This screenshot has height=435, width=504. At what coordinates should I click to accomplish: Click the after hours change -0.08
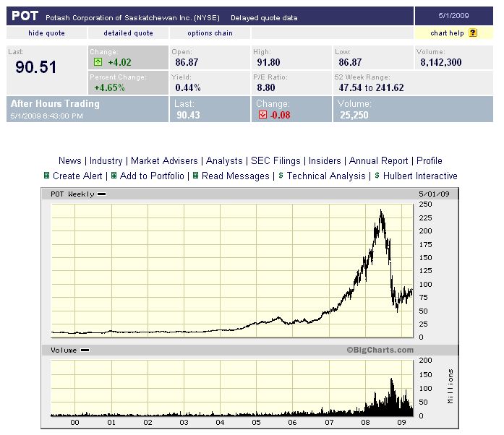(x=281, y=115)
